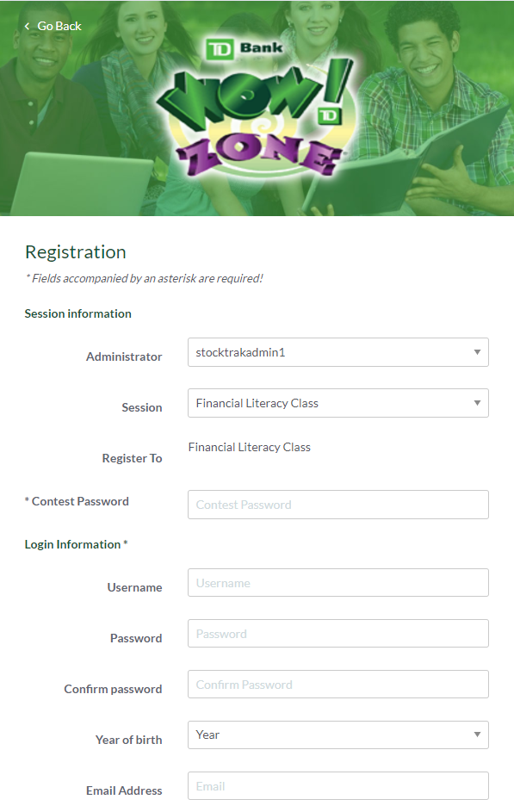Open the Administrator dropdown showing stocktrakadmin1

[338, 352]
